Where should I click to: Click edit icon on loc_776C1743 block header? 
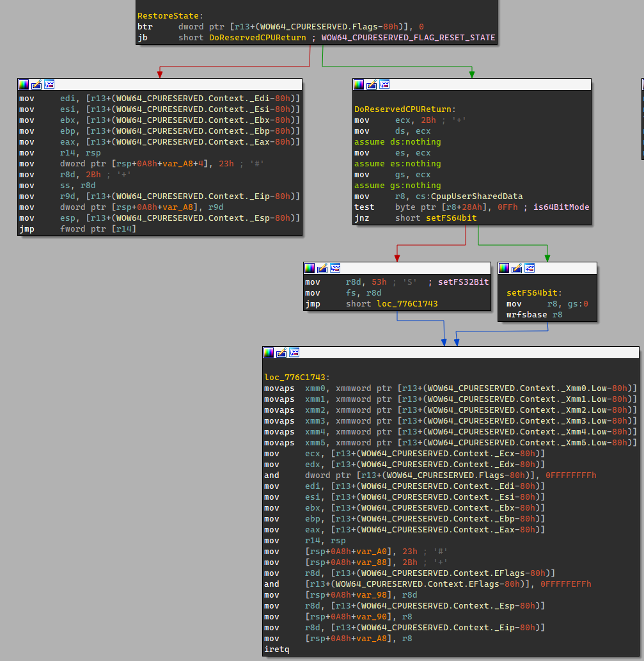281,353
